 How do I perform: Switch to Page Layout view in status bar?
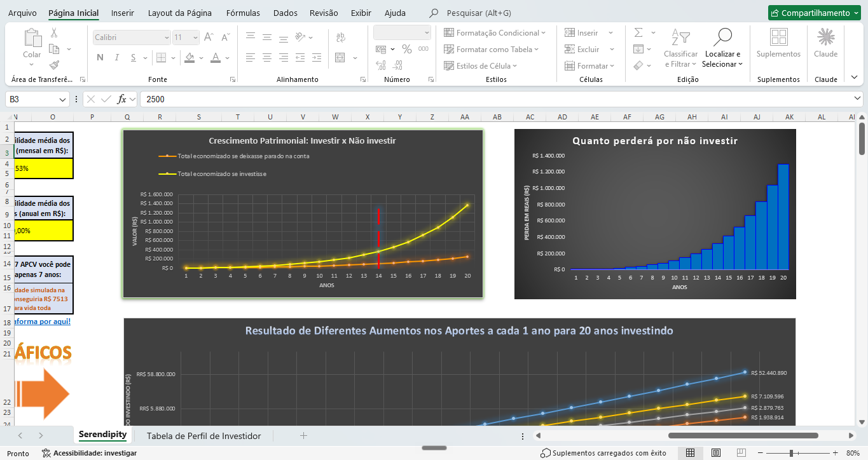[x=716, y=453]
